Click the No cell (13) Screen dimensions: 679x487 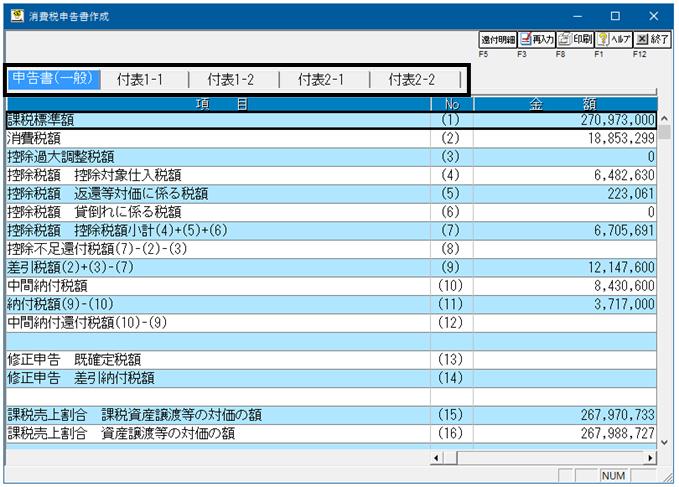[450, 360]
